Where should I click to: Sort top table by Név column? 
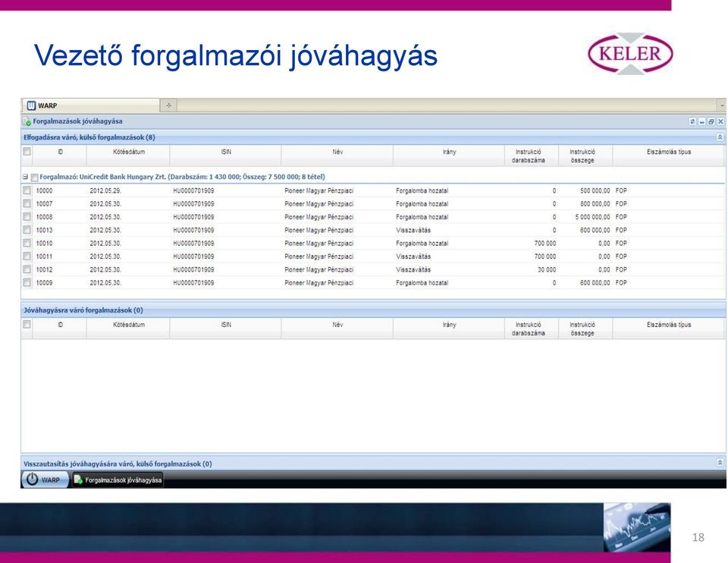pos(337,156)
